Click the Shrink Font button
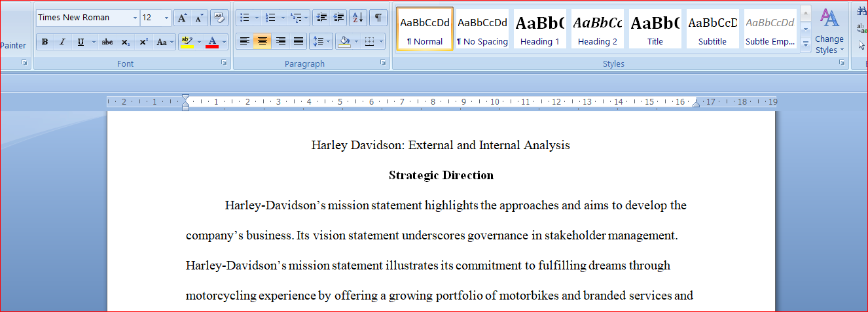The height and width of the screenshot is (312, 868). click(x=198, y=18)
